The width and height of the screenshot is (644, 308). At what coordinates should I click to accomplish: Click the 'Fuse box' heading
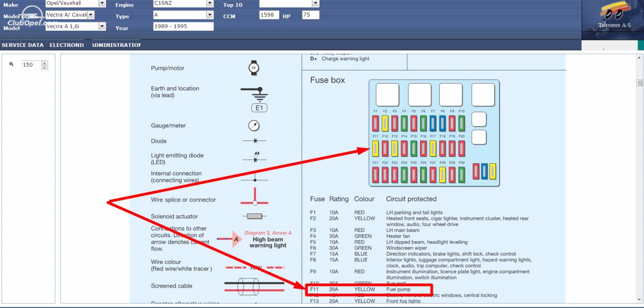click(328, 80)
